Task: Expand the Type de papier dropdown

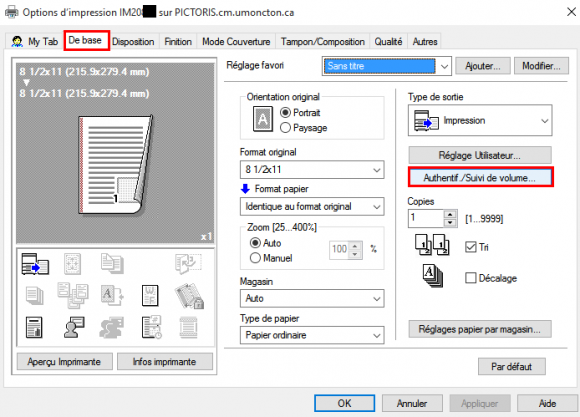Action: tap(312, 335)
